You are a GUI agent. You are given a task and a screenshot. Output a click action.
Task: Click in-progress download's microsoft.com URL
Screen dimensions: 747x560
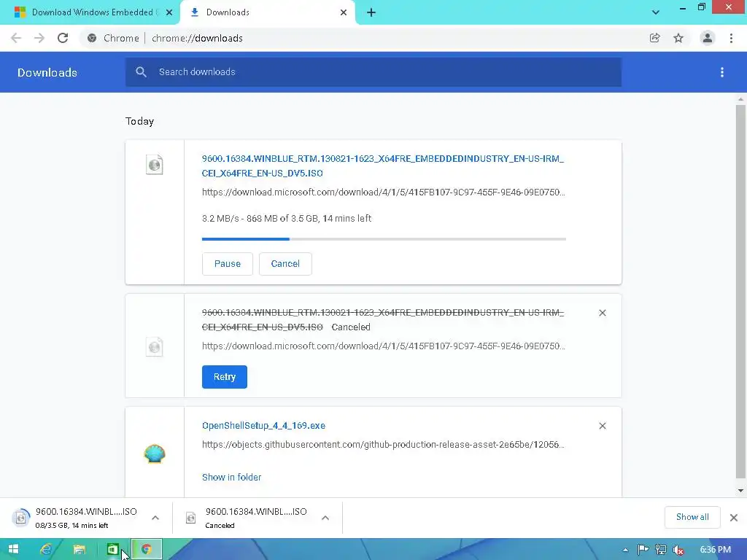click(x=384, y=192)
